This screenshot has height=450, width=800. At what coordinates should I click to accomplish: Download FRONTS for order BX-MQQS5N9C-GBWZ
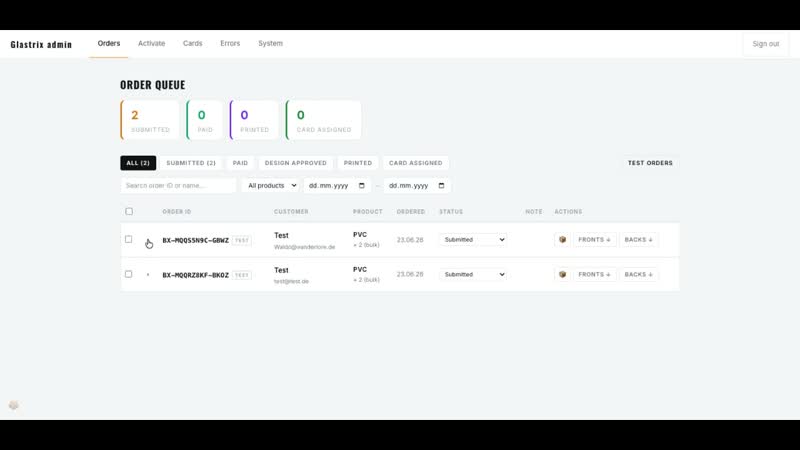tap(594, 239)
